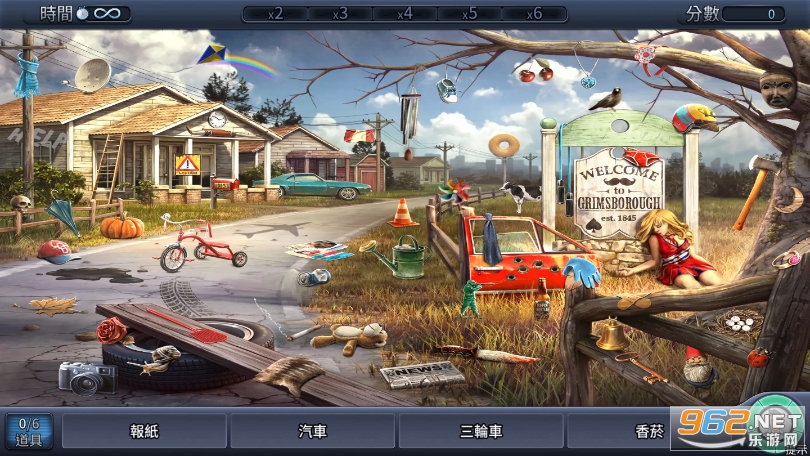Select the black crow on the welcome sign
Image resolution: width=810 pixels, height=456 pixels.
[605, 98]
